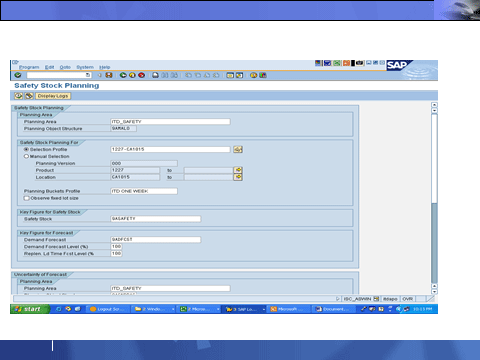Click the Last Page icon

tap(216, 76)
